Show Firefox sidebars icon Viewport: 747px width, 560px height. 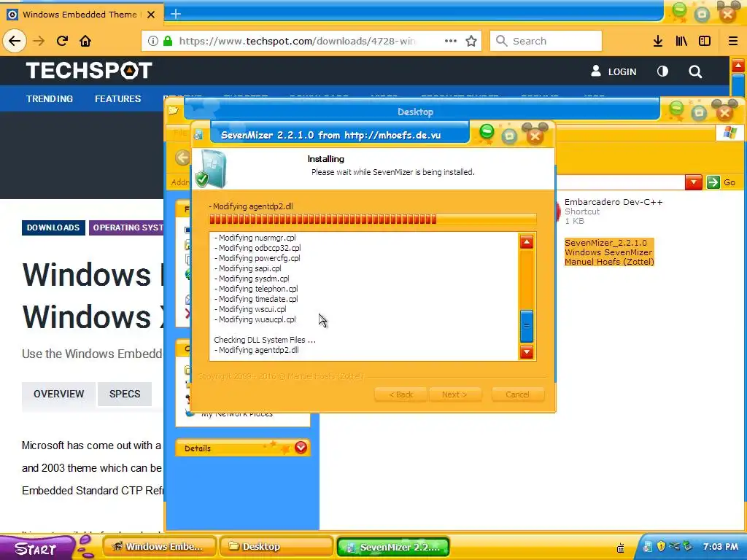705,41
